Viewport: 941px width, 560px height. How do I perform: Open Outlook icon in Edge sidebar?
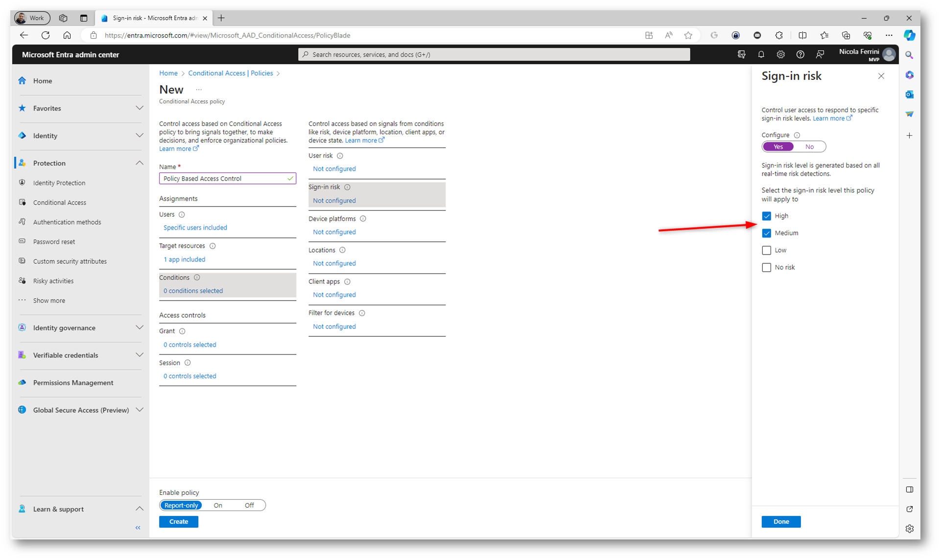click(909, 94)
